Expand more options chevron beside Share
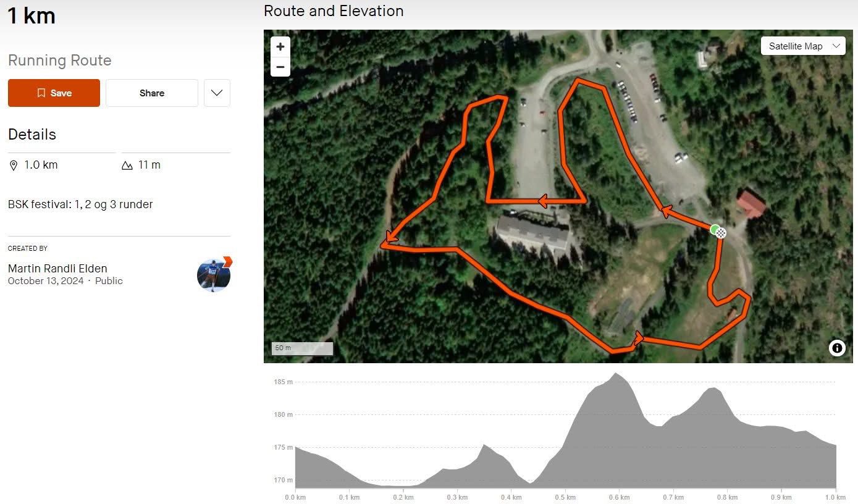Viewport: 858px width, 504px height. pyautogui.click(x=217, y=93)
